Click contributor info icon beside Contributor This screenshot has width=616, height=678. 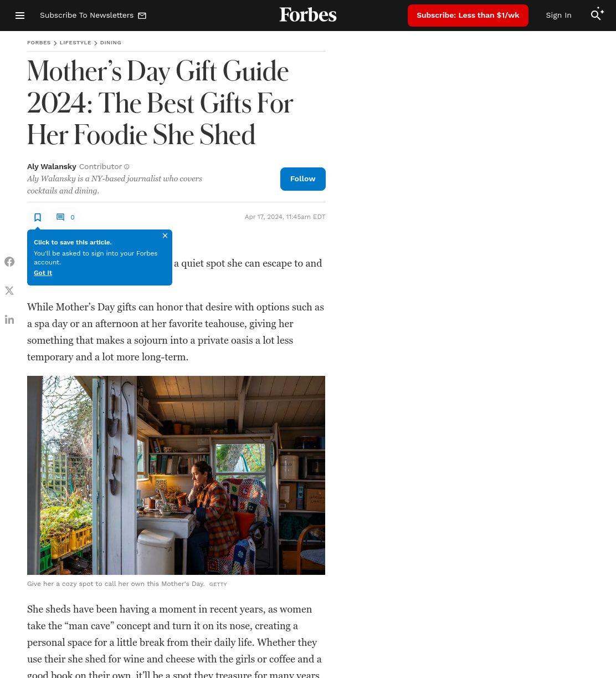pyautogui.click(x=127, y=167)
